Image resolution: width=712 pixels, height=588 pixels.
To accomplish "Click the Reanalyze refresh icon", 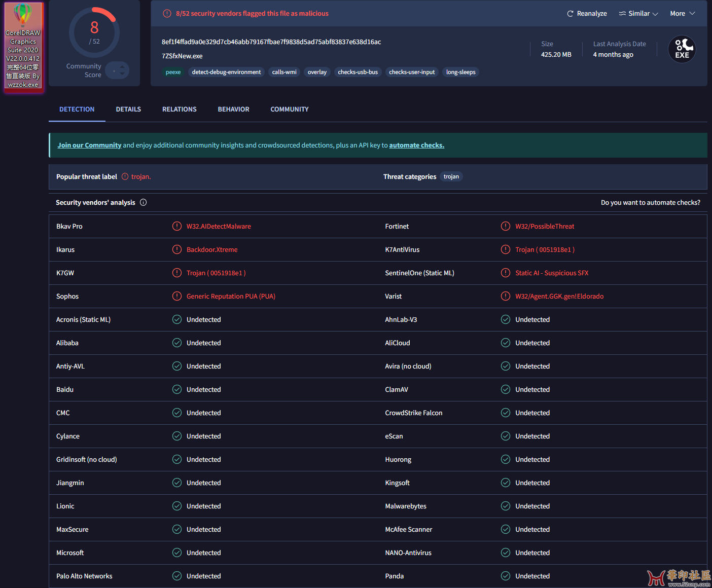I will pos(570,14).
